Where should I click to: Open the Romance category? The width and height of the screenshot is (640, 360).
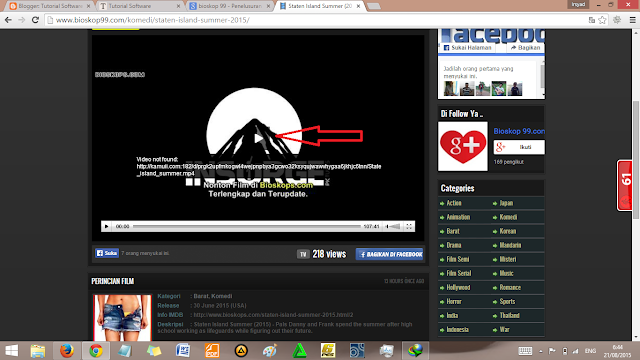tap(510, 287)
